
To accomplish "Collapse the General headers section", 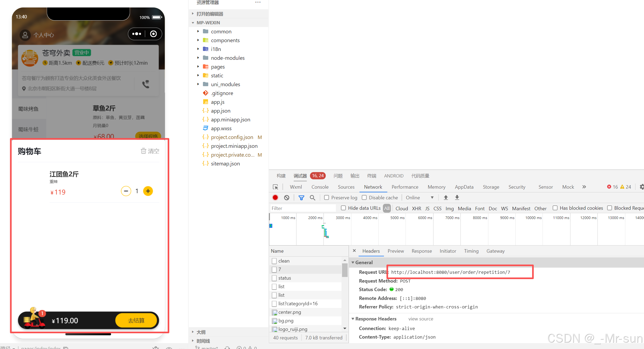I will click(353, 262).
